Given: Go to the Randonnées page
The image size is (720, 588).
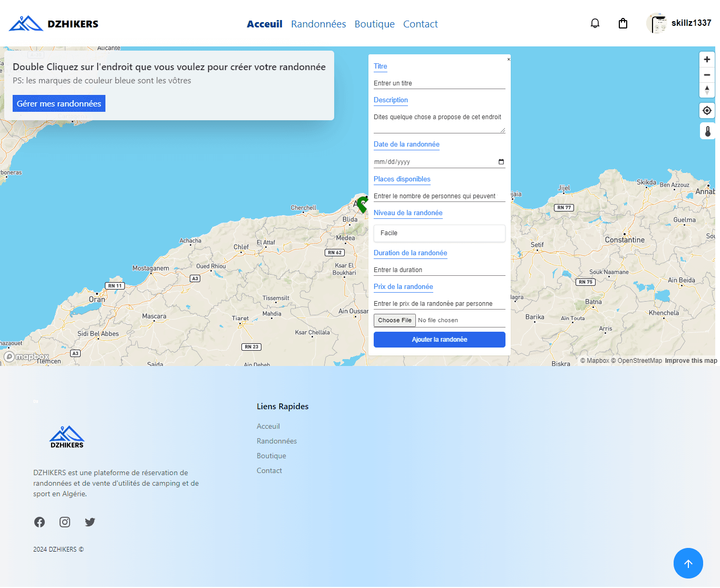Looking at the screenshot, I should click(x=318, y=24).
